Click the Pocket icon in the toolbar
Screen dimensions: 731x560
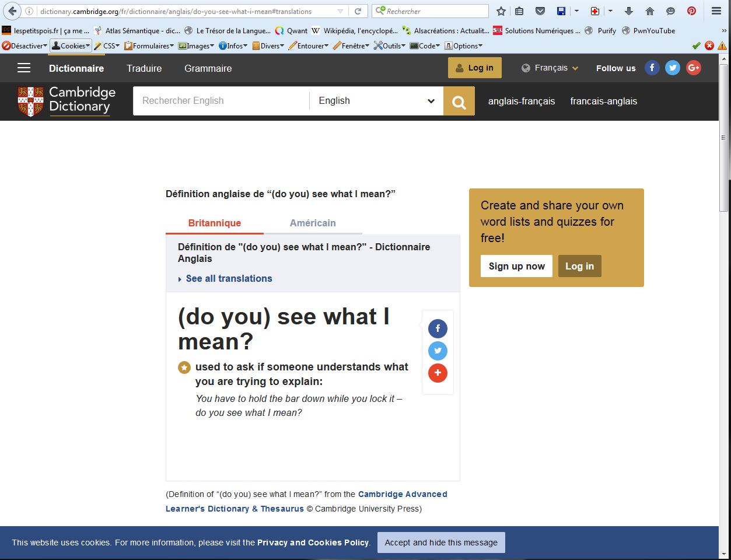540,11
